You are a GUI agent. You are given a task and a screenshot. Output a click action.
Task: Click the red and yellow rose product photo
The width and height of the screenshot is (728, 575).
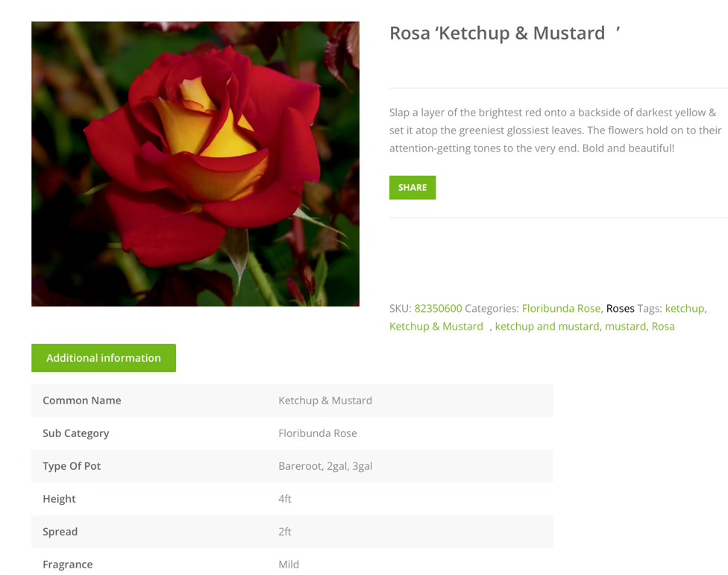(195, 164)
